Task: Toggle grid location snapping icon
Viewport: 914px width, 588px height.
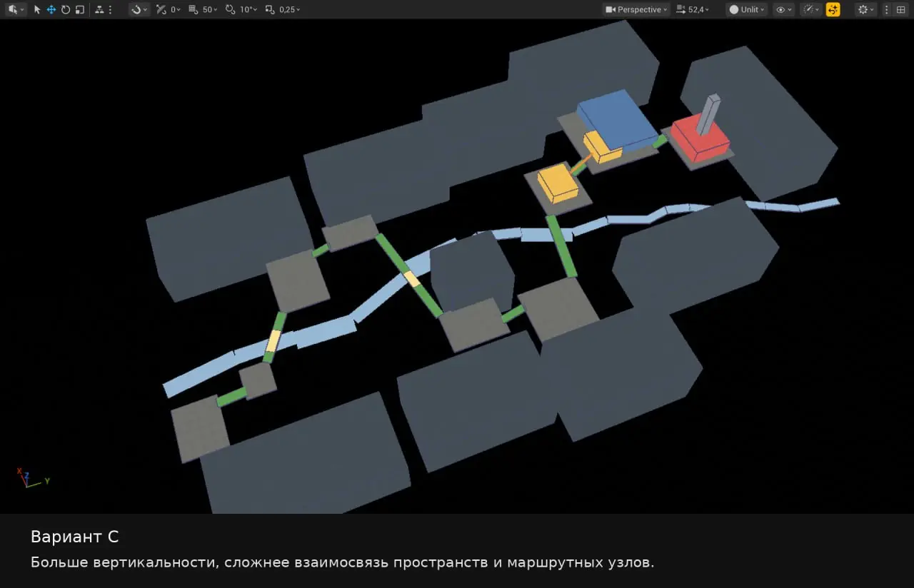Action: point(193,10)
